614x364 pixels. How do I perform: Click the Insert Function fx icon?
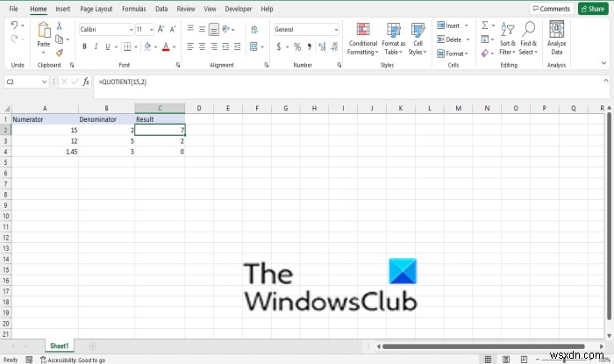(x=86, y=82)
